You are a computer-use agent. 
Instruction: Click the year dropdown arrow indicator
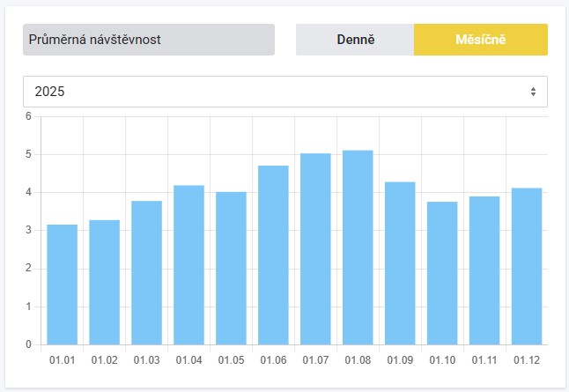pyautogui.click(x=533, y=92)
